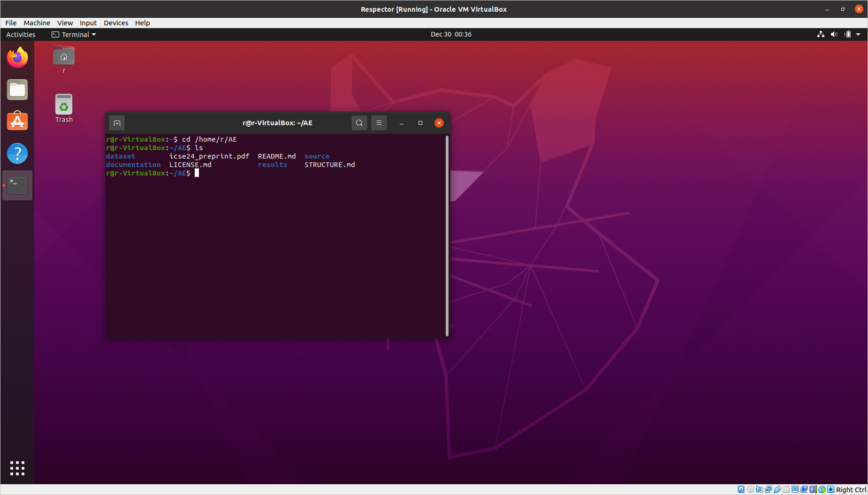Click VirtualBox recording status icon

pyautogui.click(x=804, y=489)
